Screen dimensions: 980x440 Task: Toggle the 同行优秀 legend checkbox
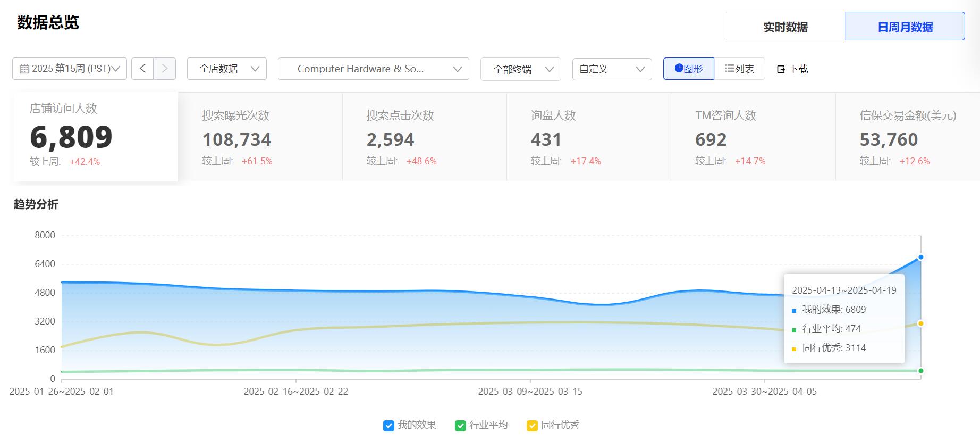[532, 426]
